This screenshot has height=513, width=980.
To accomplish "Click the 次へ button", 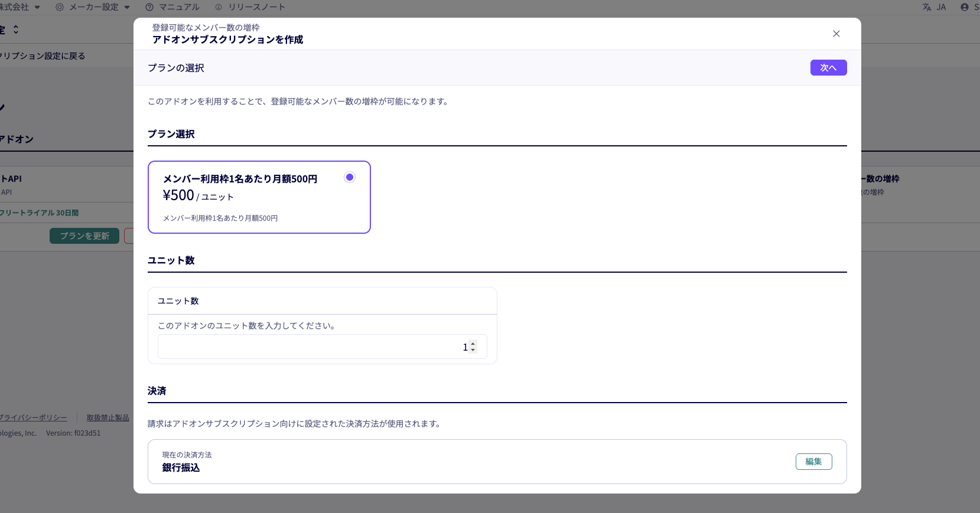I will (828, 68).
